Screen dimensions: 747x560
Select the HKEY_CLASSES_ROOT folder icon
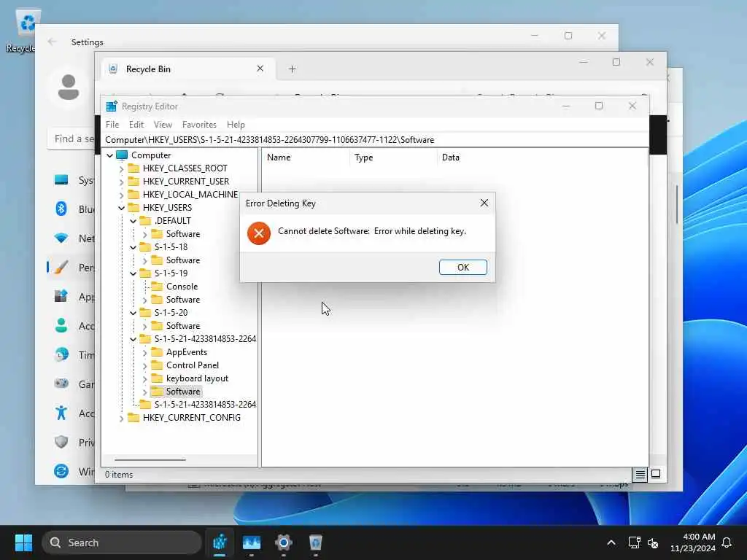134,168
